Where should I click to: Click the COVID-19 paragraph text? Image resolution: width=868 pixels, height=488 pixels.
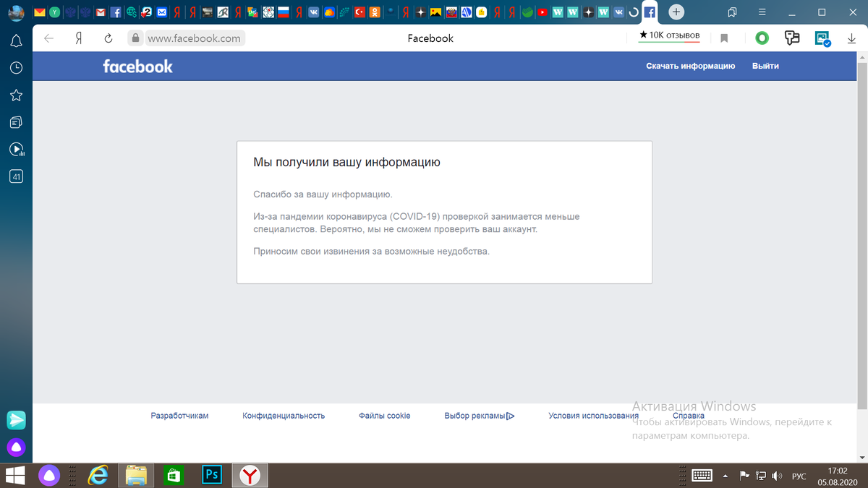point(416,223)
